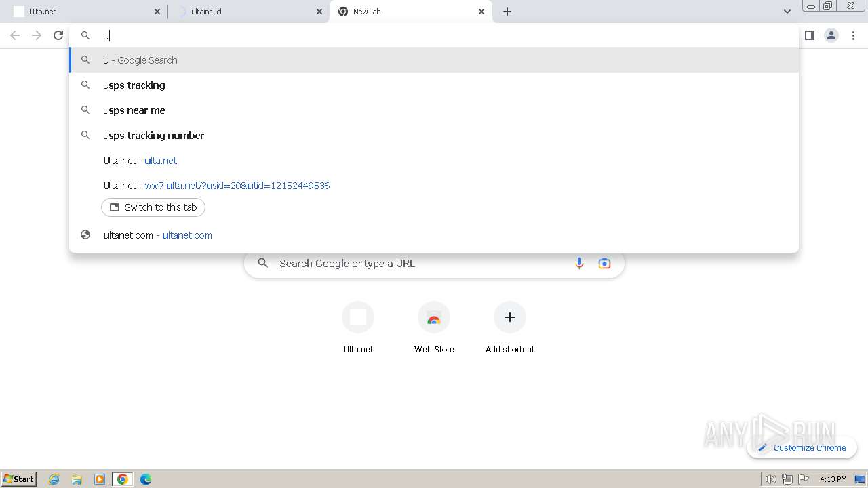Click the 4:13 PM system clock
Screen dimensions: 868x488
[x=833, y=479]
